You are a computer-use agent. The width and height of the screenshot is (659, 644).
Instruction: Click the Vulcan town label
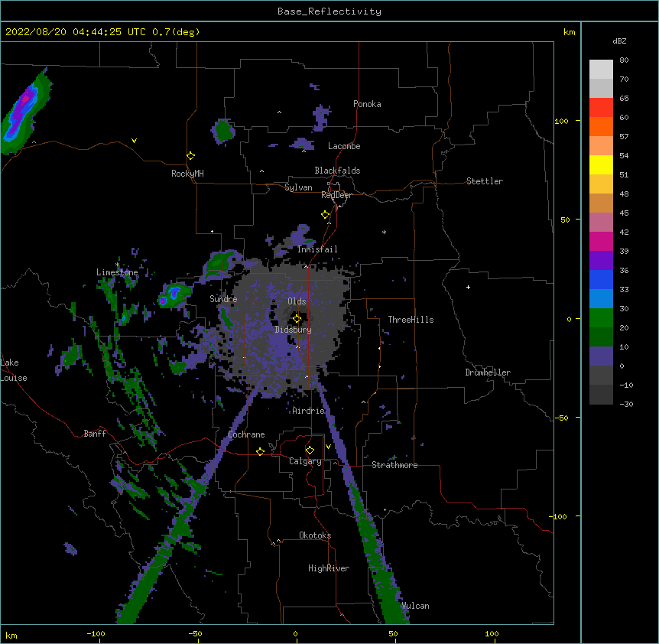pyautogui.click(x=415, y=606)
